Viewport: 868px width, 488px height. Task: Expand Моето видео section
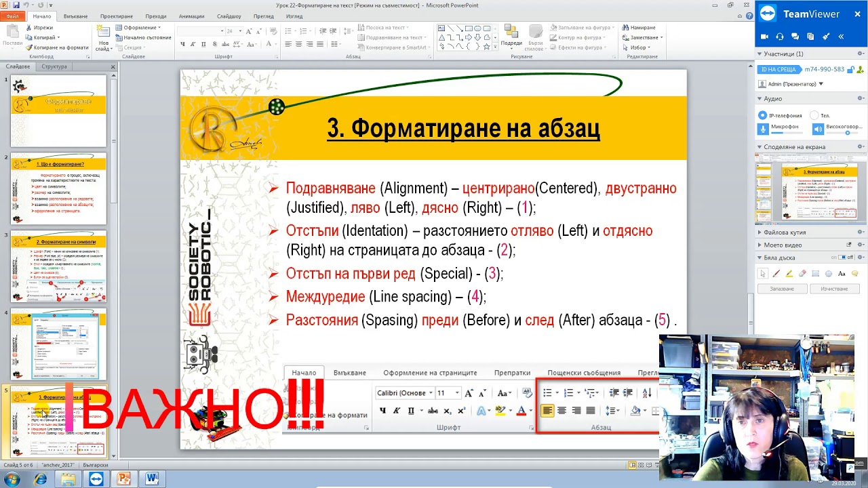(x=760, y=245)
